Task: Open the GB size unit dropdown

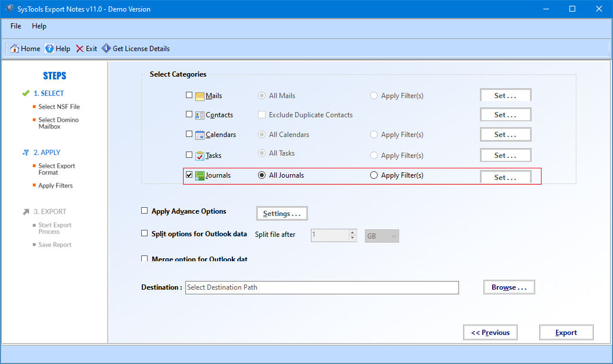Action: [x=382, y=236]
